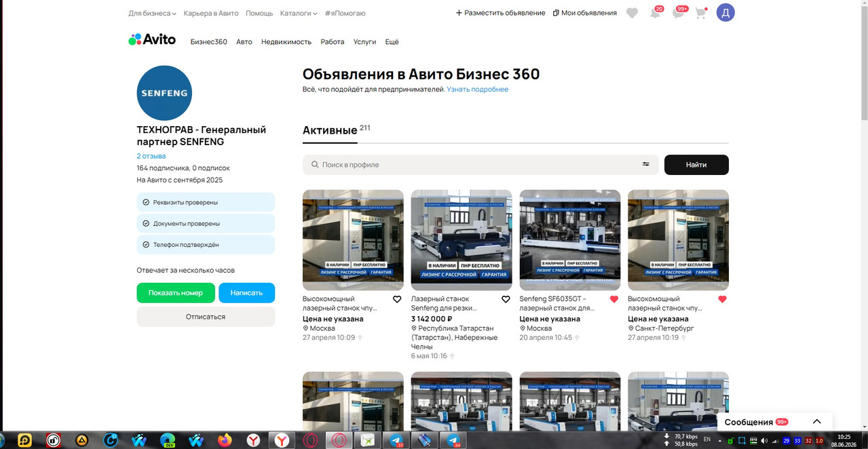Click 'Показать номер' button
Viewport: 868px width, 449px height.
(x=176, y=293)
